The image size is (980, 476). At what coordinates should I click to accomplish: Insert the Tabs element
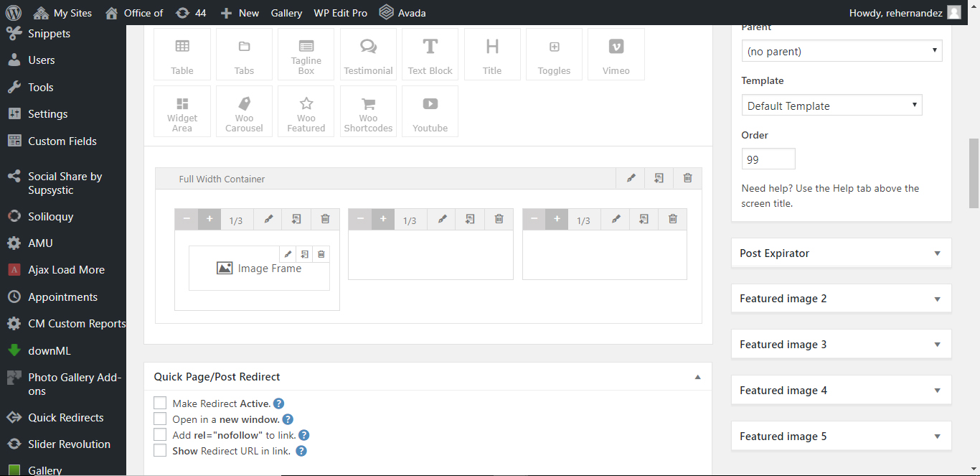pyautogui.click(x=244, y=54)
